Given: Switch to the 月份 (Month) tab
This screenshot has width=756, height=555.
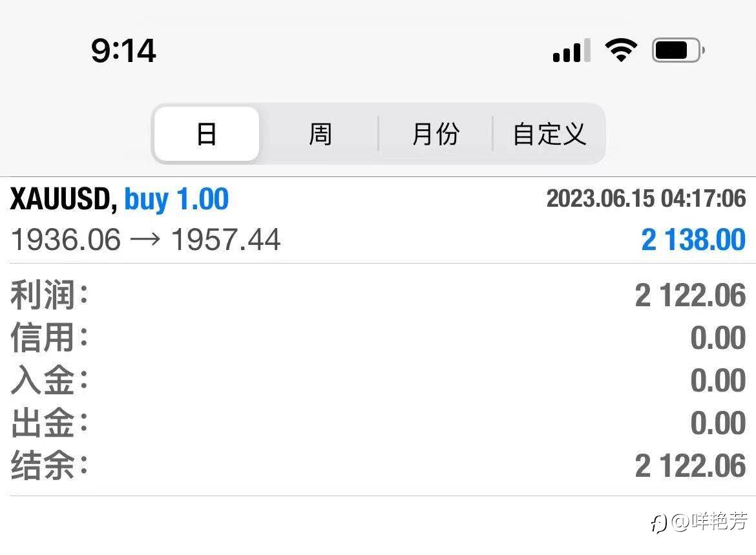Looking at the screenshot, I should tap(436, 134).
